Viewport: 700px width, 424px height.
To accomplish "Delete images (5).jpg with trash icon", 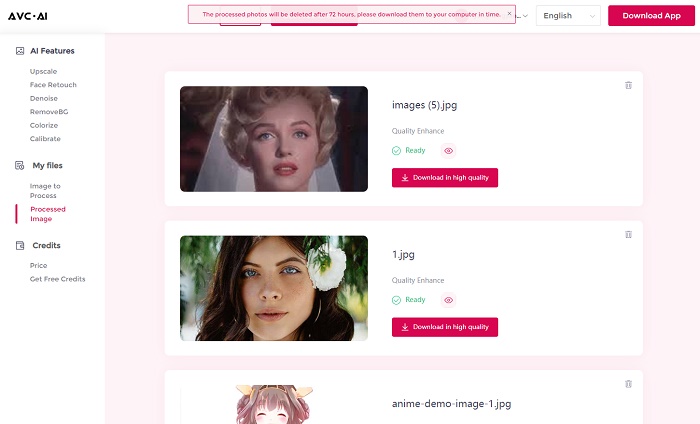I will coord(628,85).
